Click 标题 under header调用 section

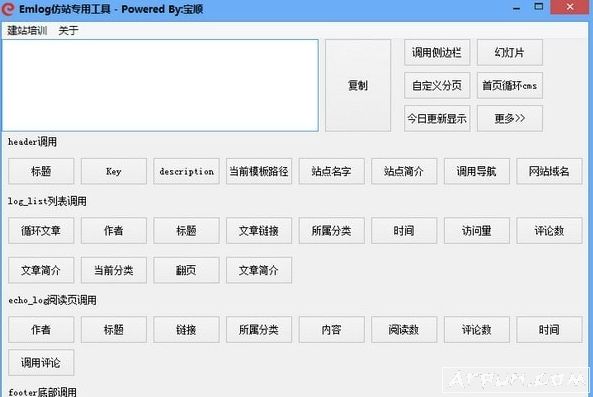click(41, 171)
